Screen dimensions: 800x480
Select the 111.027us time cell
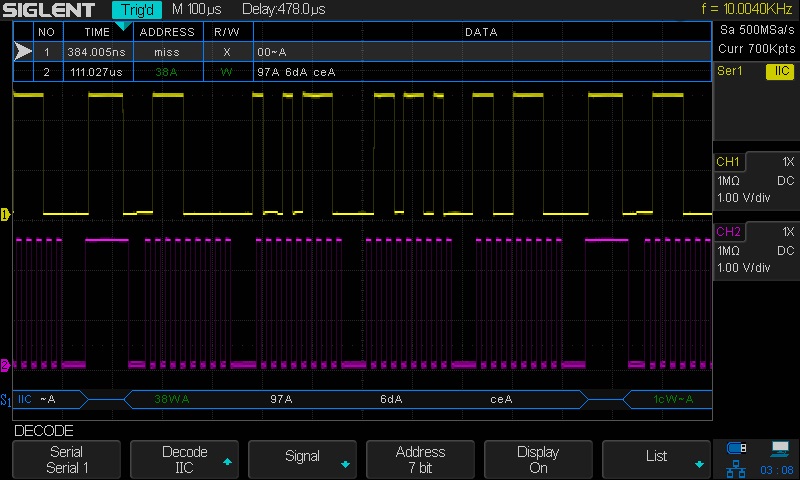(x=97, y=72)
